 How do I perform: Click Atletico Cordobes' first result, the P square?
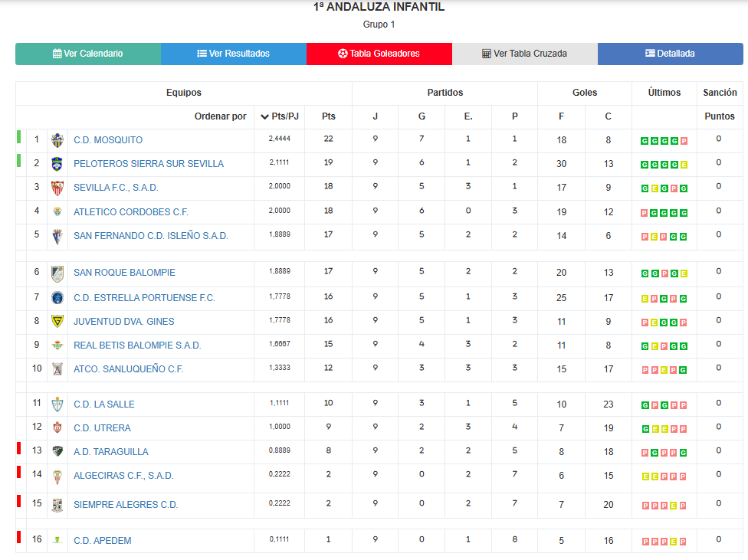[644, 213]
